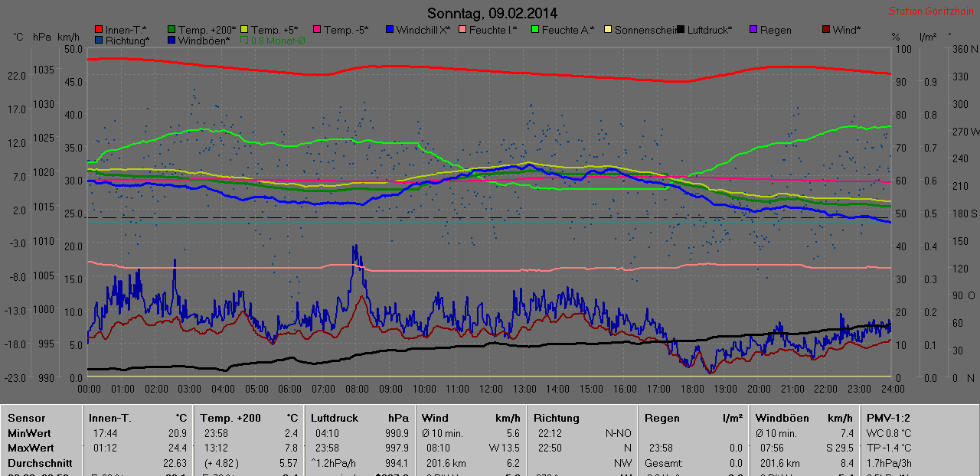Click the 'Sensor' table header
The image size is (980, 476).
[x=27, y=419]
